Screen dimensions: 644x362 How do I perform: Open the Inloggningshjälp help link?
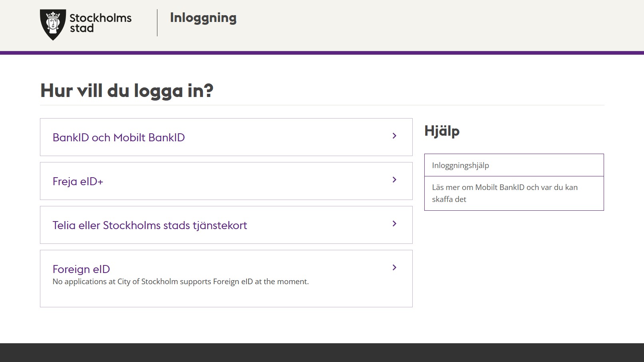[460, 166]
